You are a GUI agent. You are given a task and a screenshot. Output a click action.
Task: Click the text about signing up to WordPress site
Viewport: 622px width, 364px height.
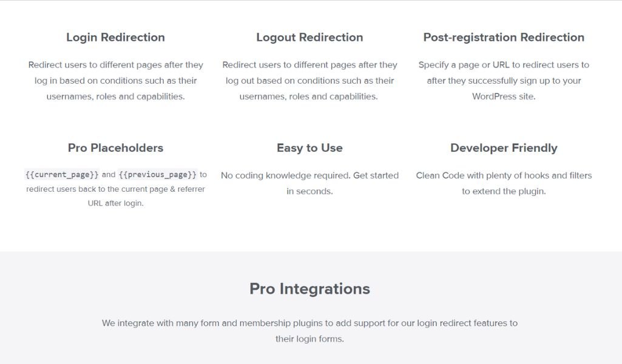pos(504,81)
